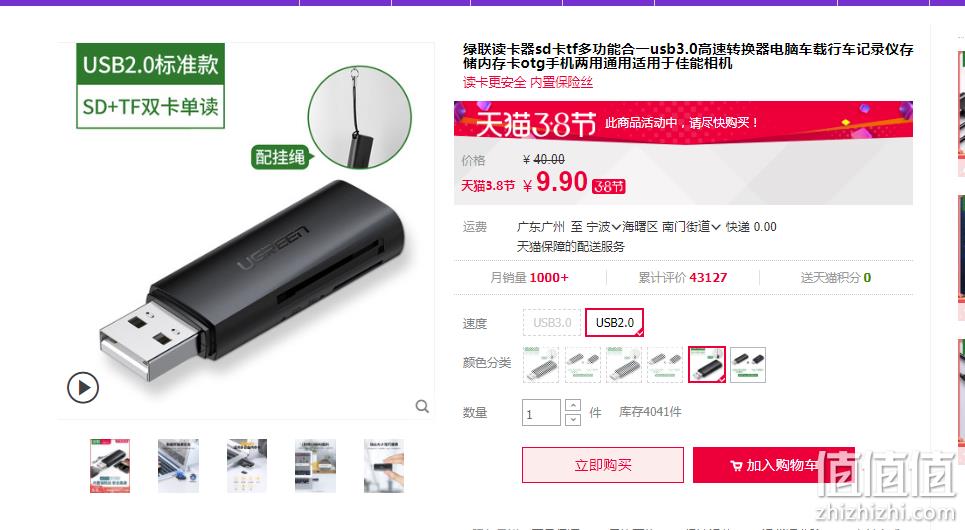Select the USB2.0 speed option
The image size is (965, 530).
click(614, 323)
